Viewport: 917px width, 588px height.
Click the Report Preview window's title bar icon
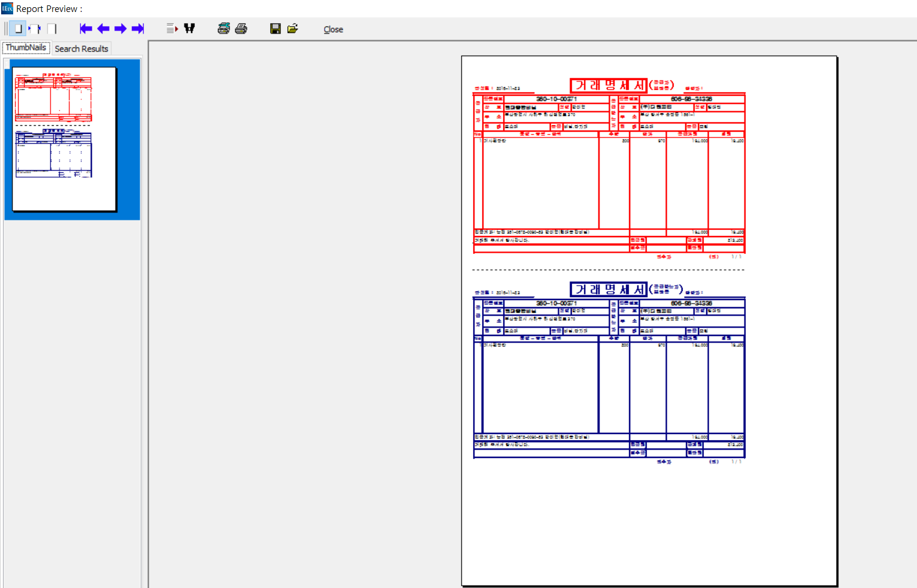(x=7, y=8)
